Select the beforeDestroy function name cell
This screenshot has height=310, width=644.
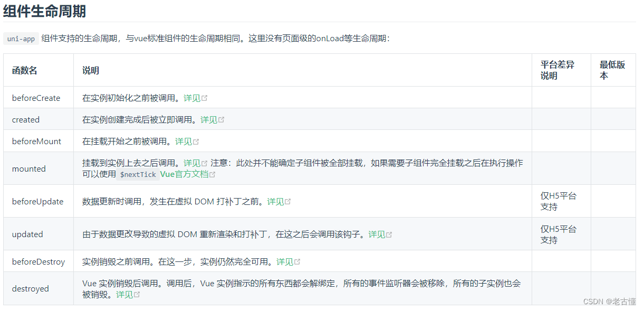[x=39, y=261]
